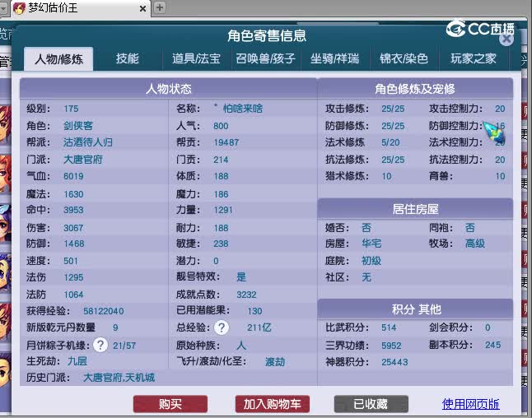The image size is (532, 418).
Task: Open the 人物/修炼 tab
Action: [x=58, y=59]
